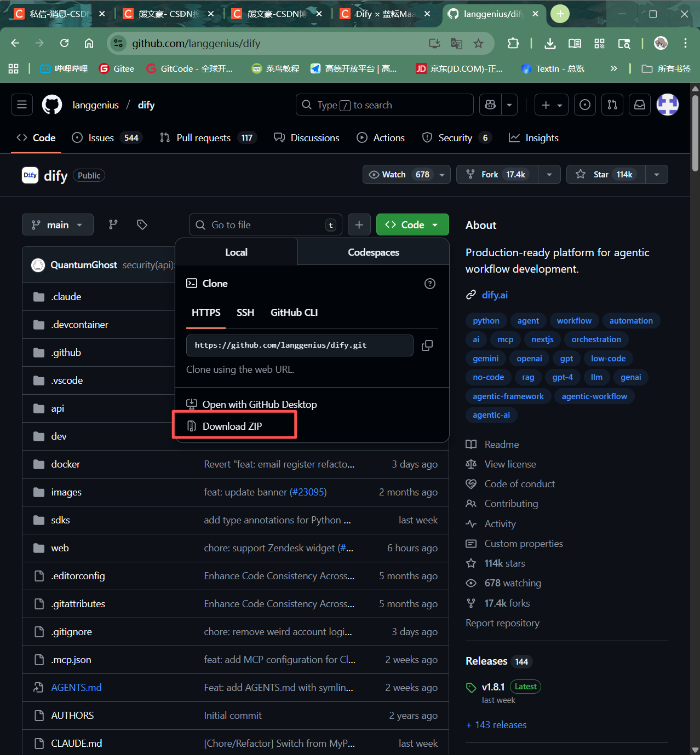Open the GitHub hamburger navigation menu
This screenshot has height=755, width=700.
pos(22,105)
